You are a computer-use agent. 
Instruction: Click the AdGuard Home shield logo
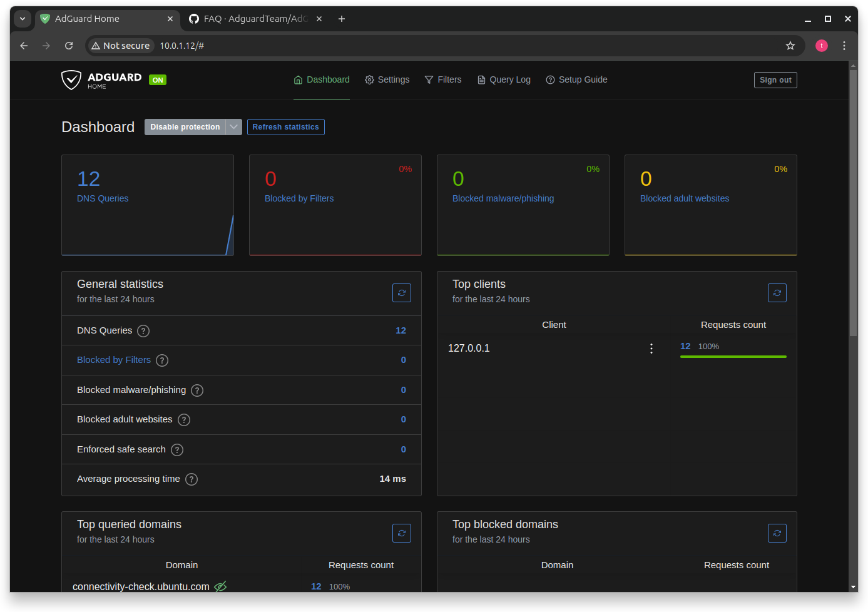[x=71, y=80]
